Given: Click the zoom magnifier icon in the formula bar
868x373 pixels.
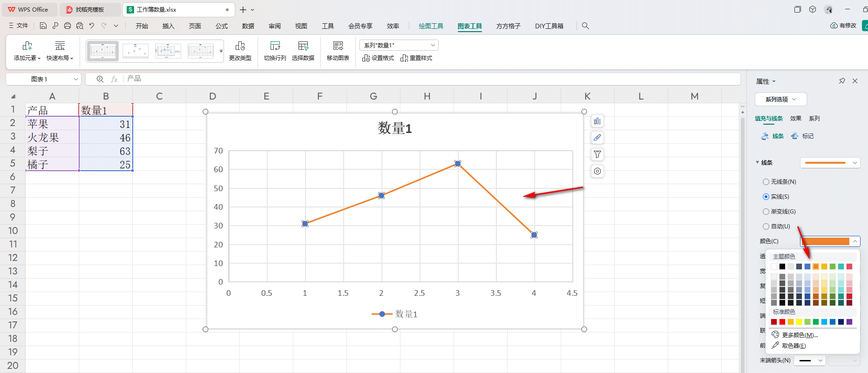Looking at the screenshot, I should (100, 79).
